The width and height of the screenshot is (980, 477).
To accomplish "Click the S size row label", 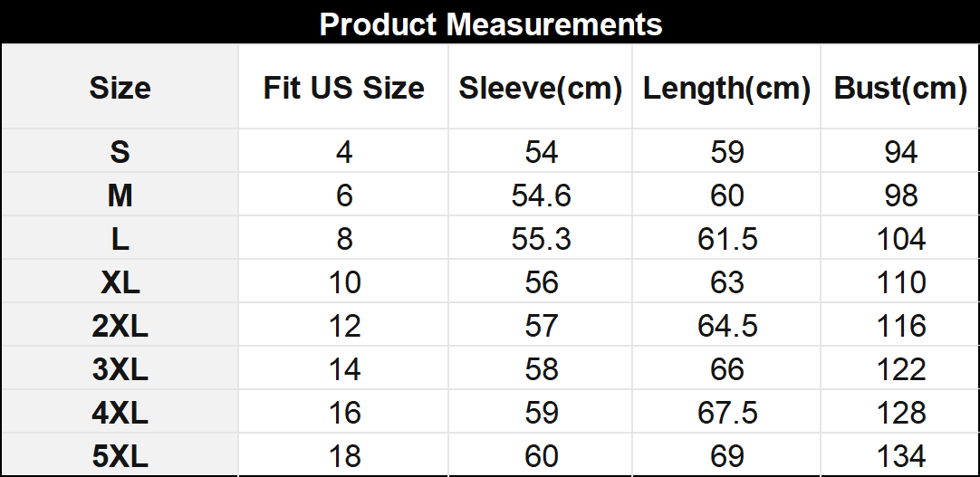I will pos(120,152).
